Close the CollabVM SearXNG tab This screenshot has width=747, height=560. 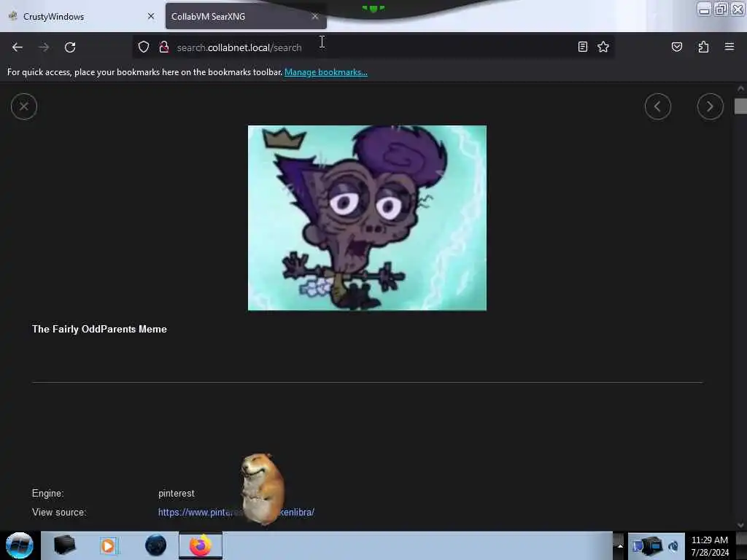315,16
